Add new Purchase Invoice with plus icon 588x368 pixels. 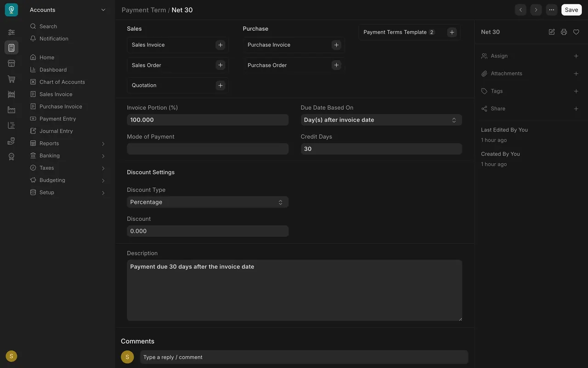tap(336, 45)
